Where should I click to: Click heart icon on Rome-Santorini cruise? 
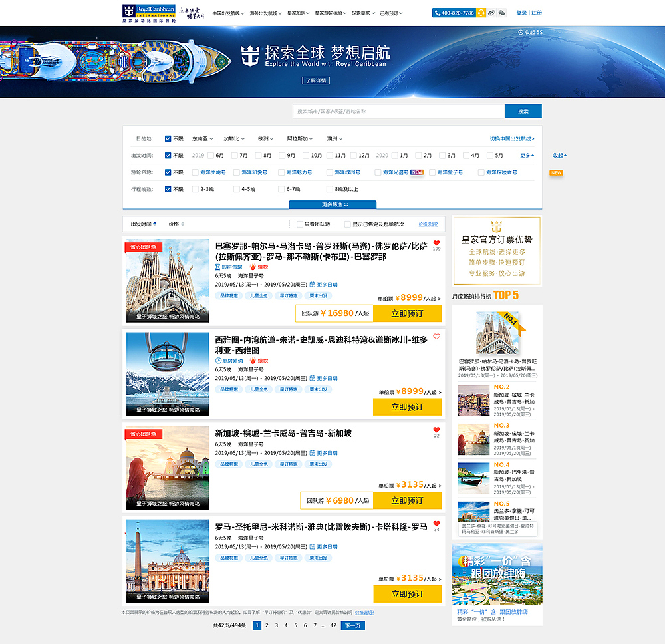click(x=436, y=523)
